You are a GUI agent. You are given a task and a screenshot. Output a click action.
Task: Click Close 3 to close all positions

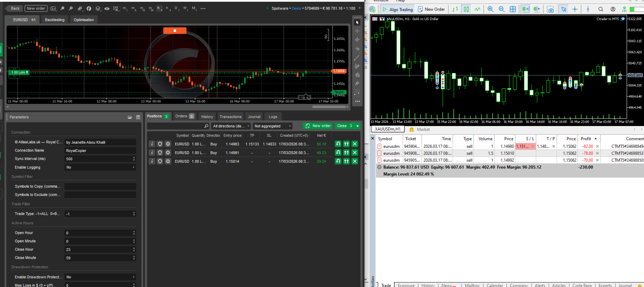tap(345, 126)
